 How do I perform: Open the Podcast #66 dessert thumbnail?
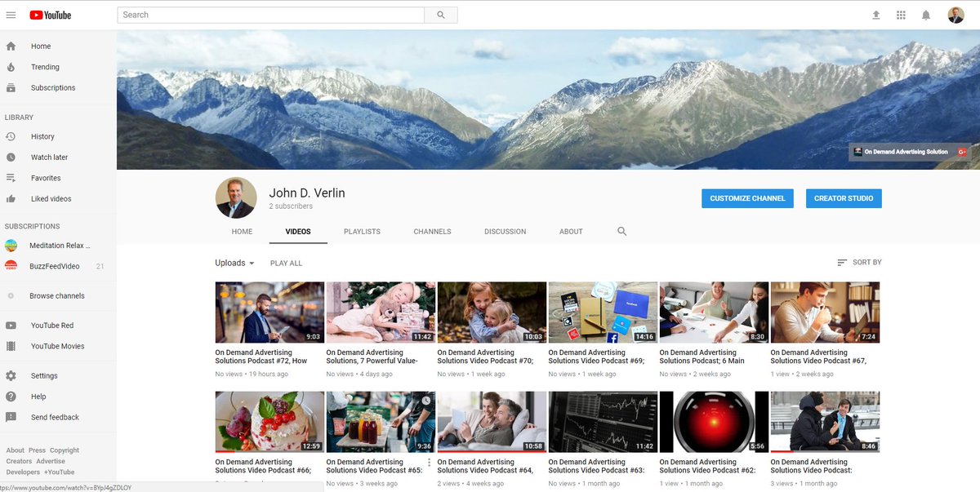[269, 422]
